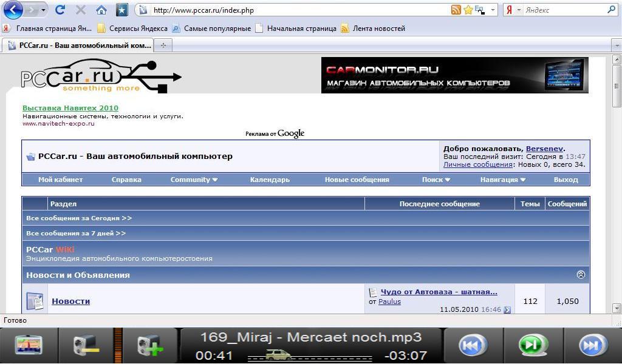Open a new browser tab

[163, 45]
